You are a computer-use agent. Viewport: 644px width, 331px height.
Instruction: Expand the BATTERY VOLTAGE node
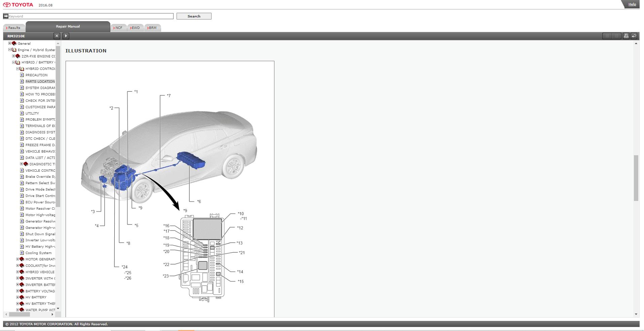click(18, 291)
